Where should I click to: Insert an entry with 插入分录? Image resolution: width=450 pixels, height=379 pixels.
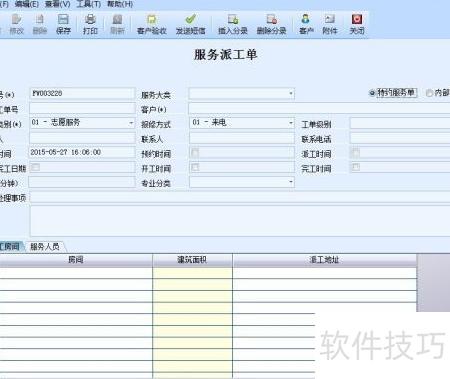point(233,24)
